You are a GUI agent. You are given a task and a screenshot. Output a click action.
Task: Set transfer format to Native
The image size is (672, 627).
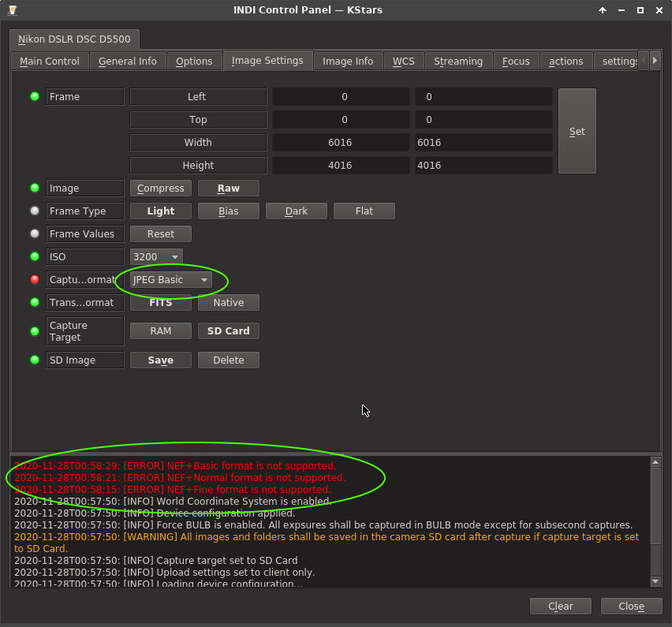coord(229,302)
